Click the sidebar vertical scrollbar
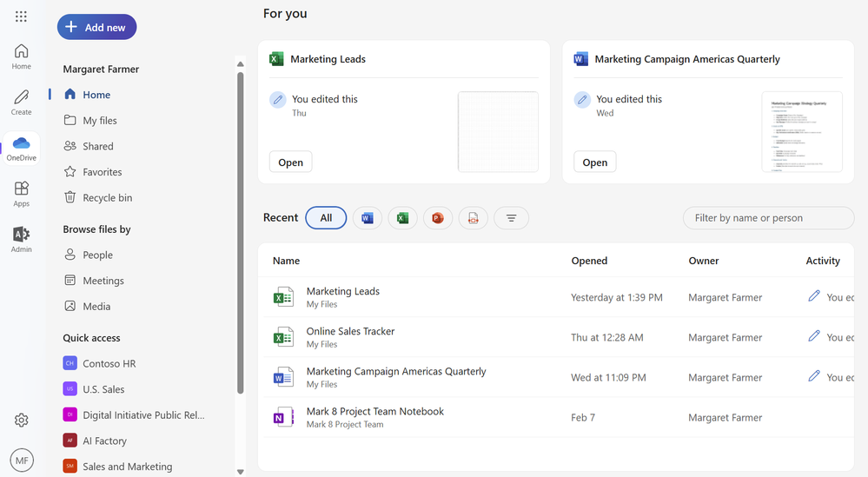The width and height of the screenshot is (868, 477). pos(241,232)
